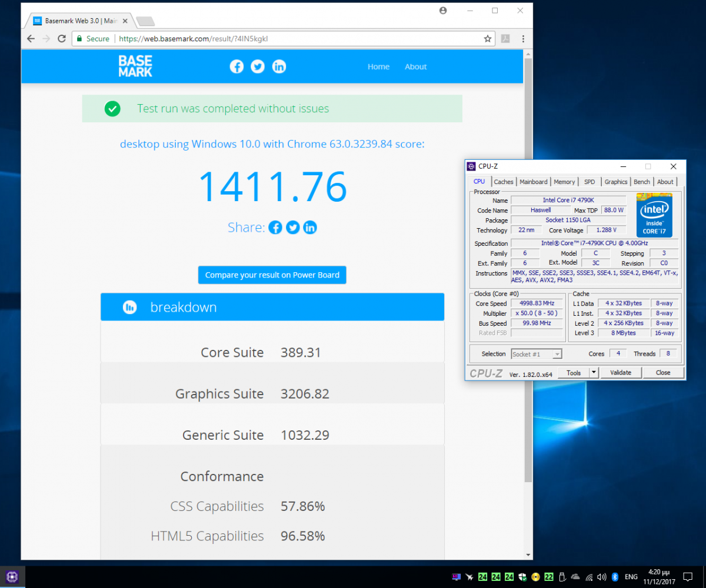Click Compare your result on Power Board
706x588 pixels.
272,275
